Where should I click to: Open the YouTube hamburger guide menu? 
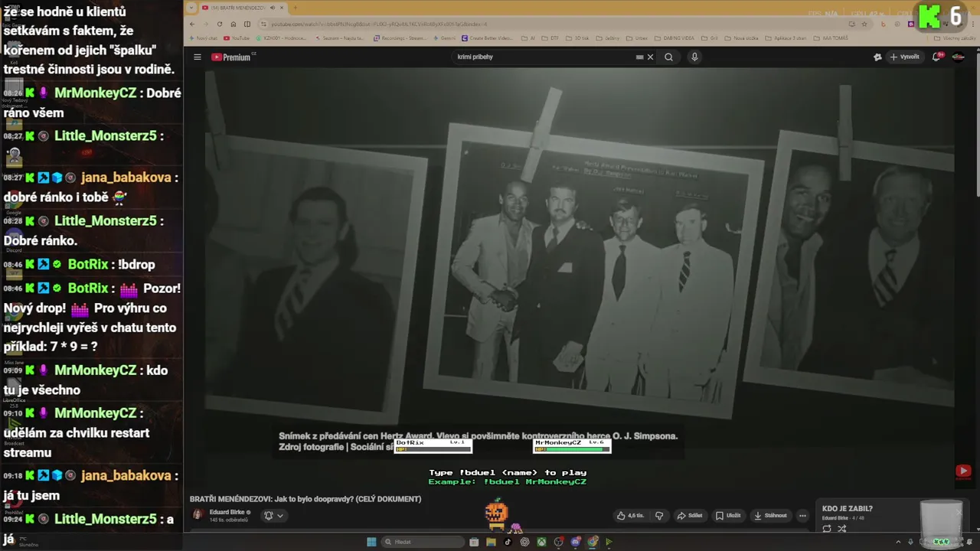(x=197, y=57)
